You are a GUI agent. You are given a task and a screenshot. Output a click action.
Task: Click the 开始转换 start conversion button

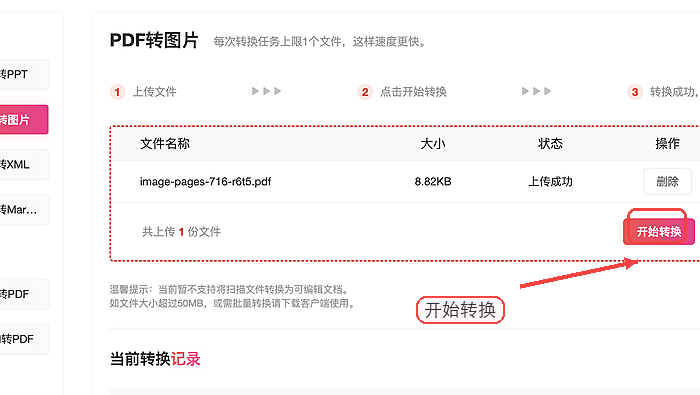pyautogui.click(x=658, y=232)
